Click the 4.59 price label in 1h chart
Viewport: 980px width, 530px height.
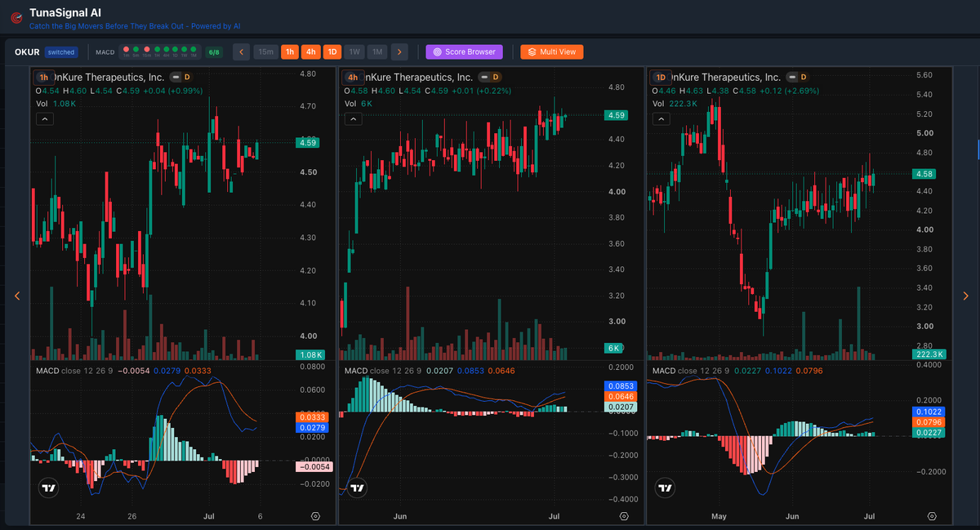309,142
